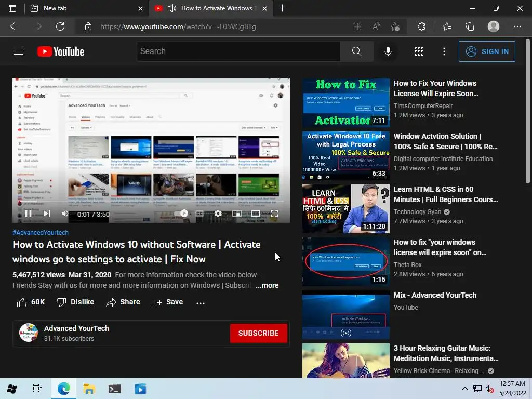This screenshot has height=399, width=532.
Task: Open Advanced YourTech channel name link
Action: tap(76, 328)
